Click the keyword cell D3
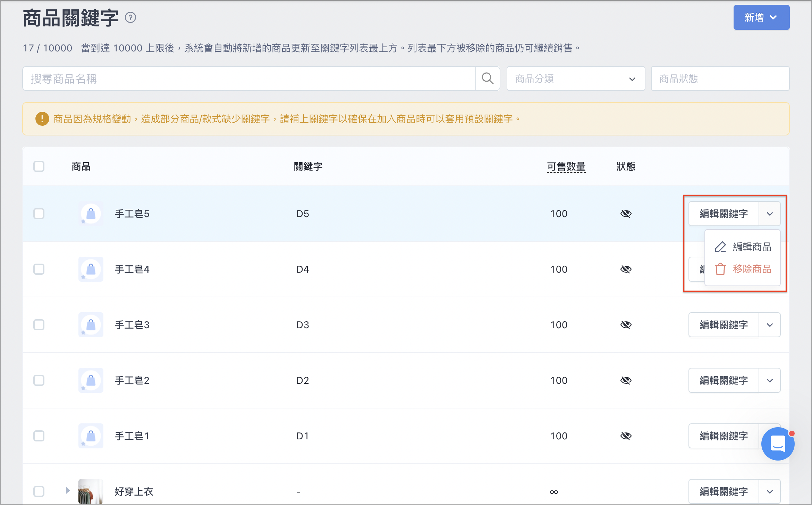The width and height of the screenshot is (812, 505). point(303,325)
